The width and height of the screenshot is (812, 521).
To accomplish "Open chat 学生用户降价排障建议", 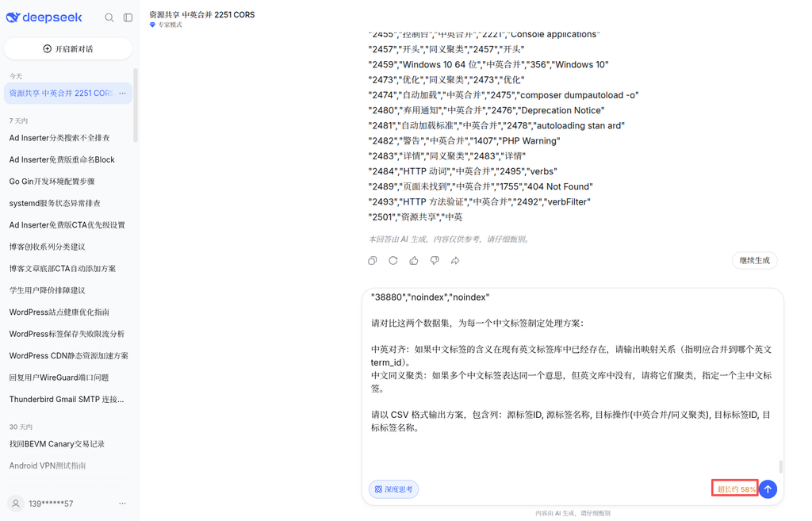I will tap(47, 290).
